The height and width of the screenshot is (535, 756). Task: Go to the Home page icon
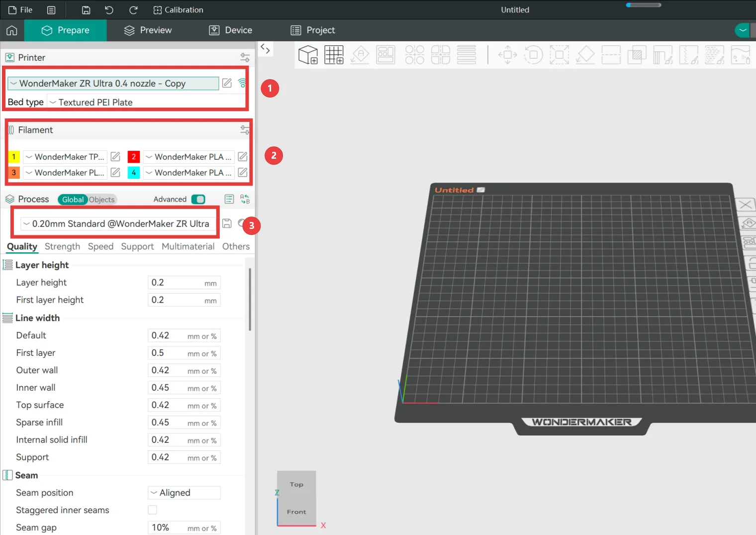click(12, 30)
